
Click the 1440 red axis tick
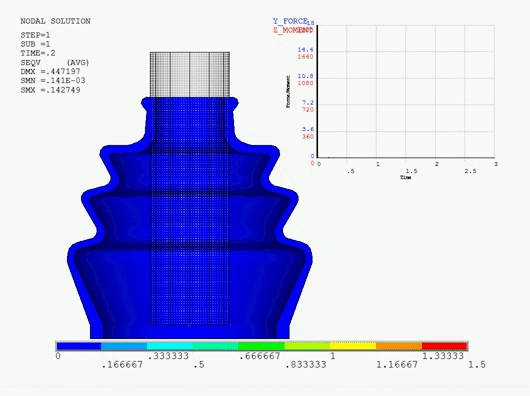pos(305,57)
